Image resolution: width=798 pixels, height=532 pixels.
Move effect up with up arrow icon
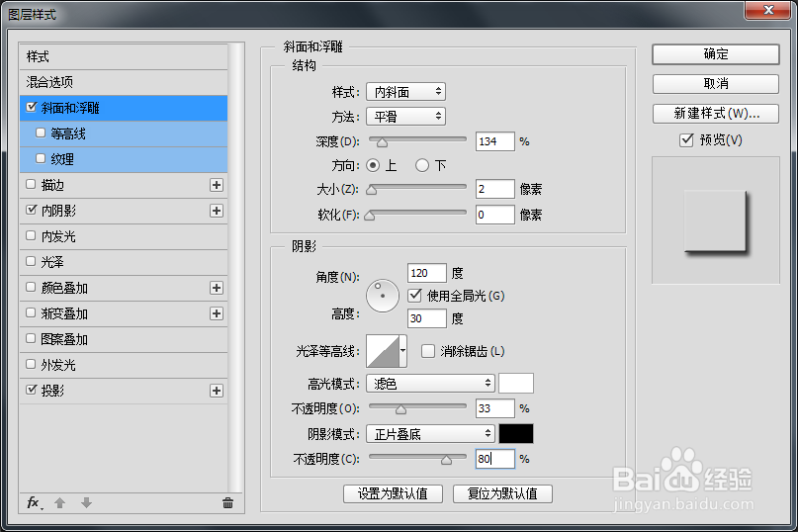[60, 503]
